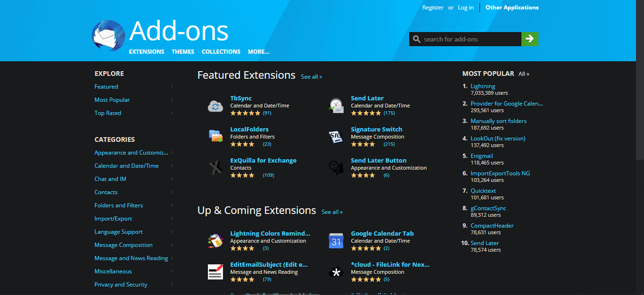Expand the Privacy and Security category
This screenshot has width=644, height=295.
point(121,284)
